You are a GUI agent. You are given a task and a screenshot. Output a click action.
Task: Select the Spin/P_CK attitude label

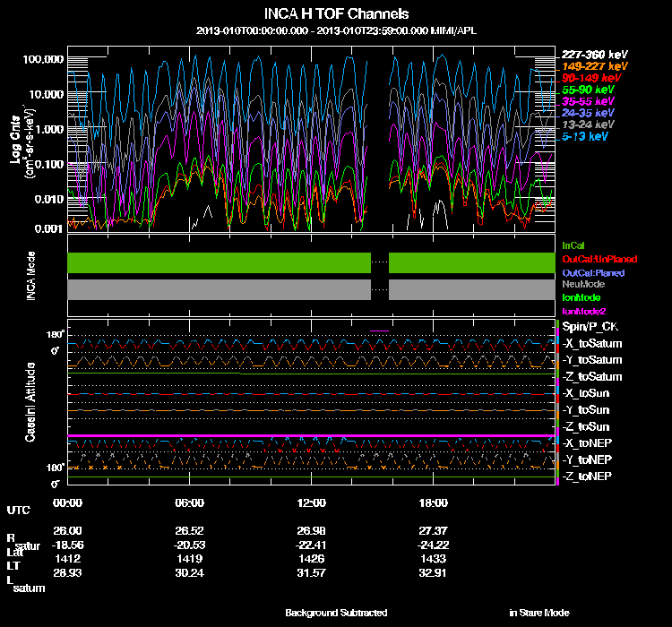(x=589, y=327)
